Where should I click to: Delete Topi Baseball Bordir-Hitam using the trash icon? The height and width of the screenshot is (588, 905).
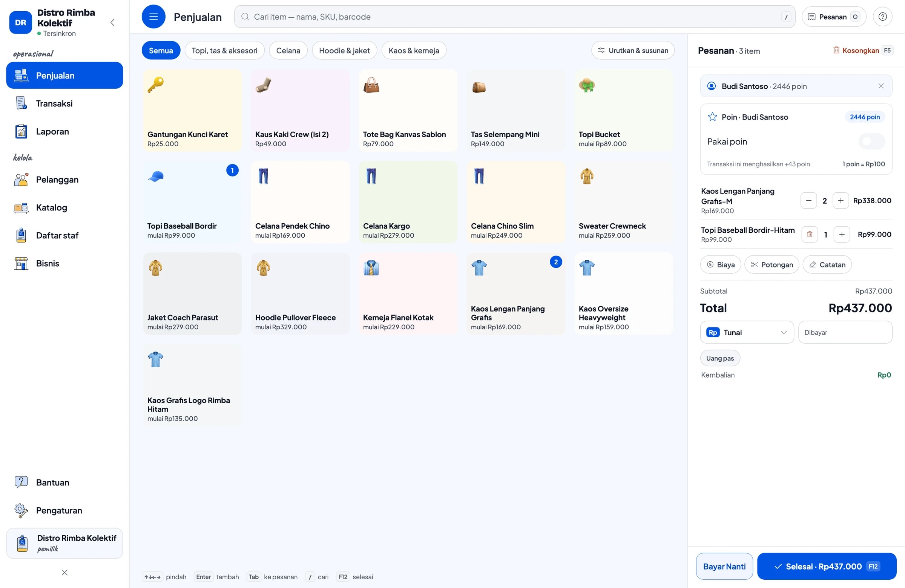[x=810, y=234]
